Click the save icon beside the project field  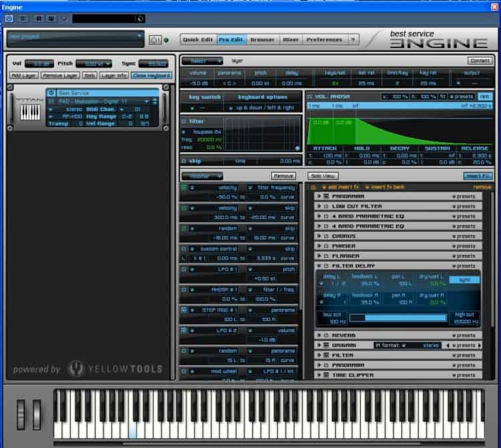155,40
